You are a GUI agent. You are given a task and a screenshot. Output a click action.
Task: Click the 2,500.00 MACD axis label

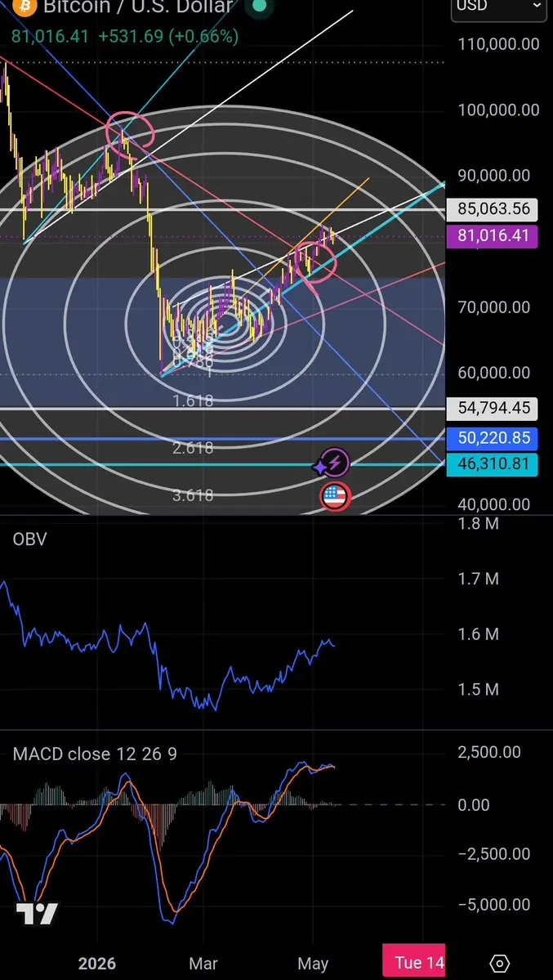[x=489, y=753]
